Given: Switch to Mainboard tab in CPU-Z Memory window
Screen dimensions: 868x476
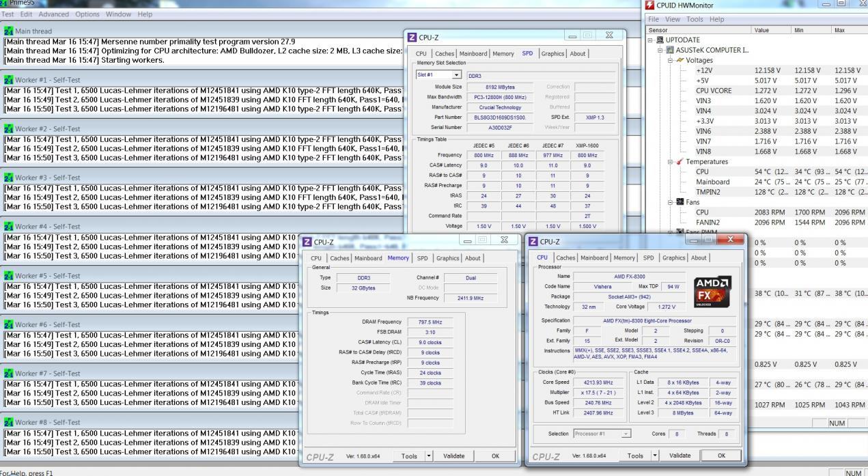Looking at the screenshot, I should pyautogui.click(x=367, y=258).
